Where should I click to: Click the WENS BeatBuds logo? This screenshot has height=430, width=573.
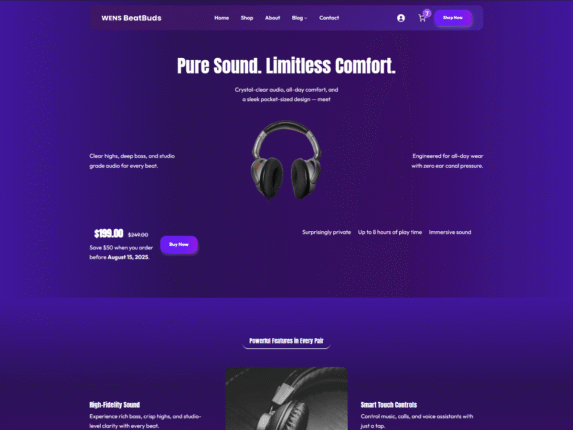[131, 18]
